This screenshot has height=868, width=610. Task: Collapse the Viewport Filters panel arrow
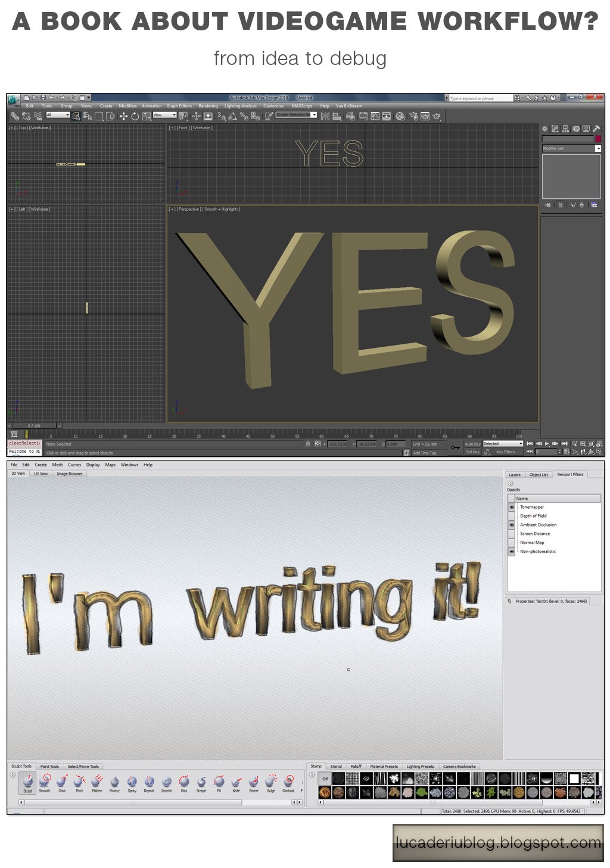click(x=511, y=483)
